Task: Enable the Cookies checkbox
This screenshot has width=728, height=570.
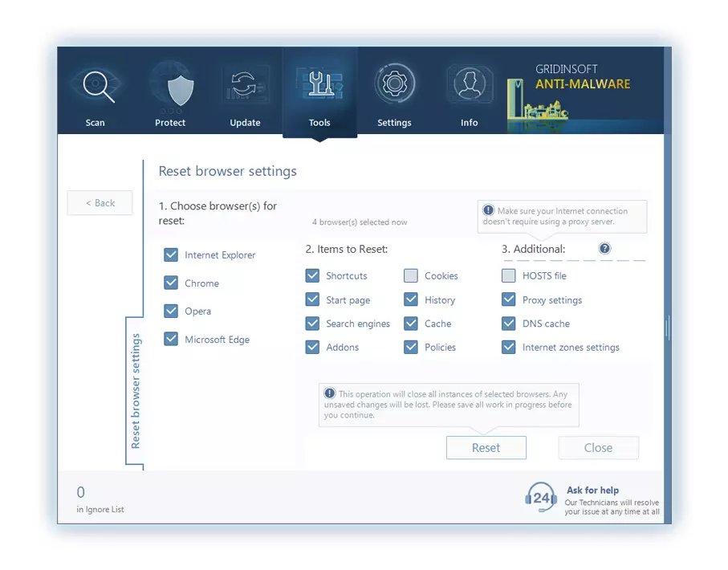Action: click(x=411, y=276)
